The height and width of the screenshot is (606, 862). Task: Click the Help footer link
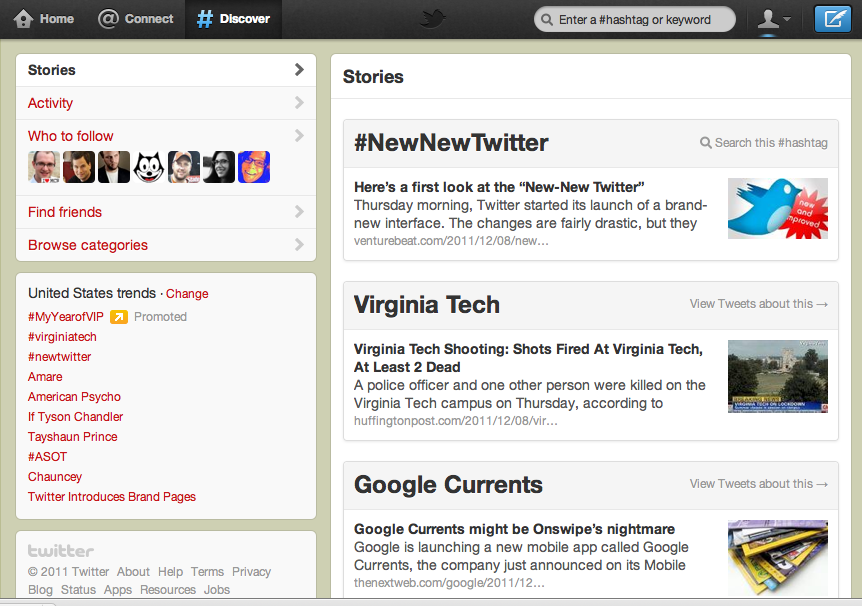[170, 572]
